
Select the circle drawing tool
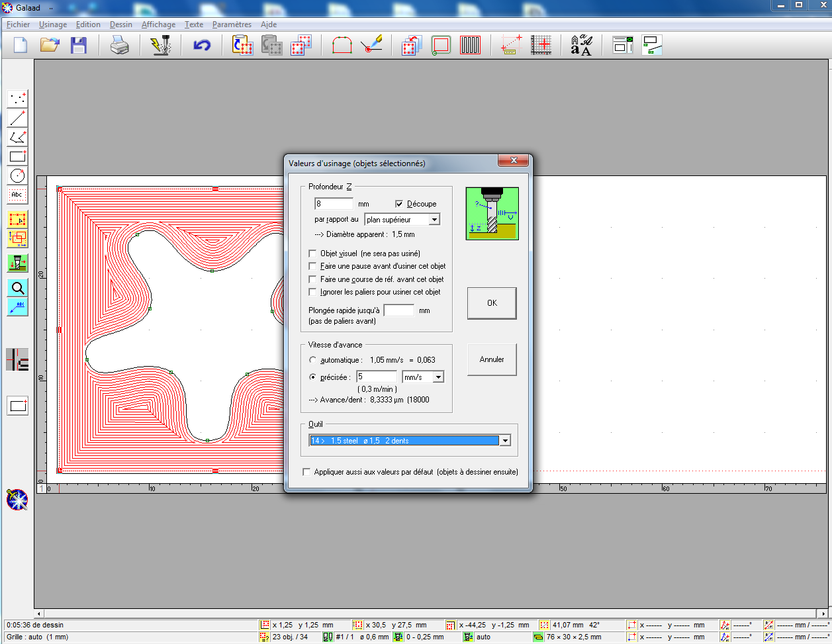(18, 176)
